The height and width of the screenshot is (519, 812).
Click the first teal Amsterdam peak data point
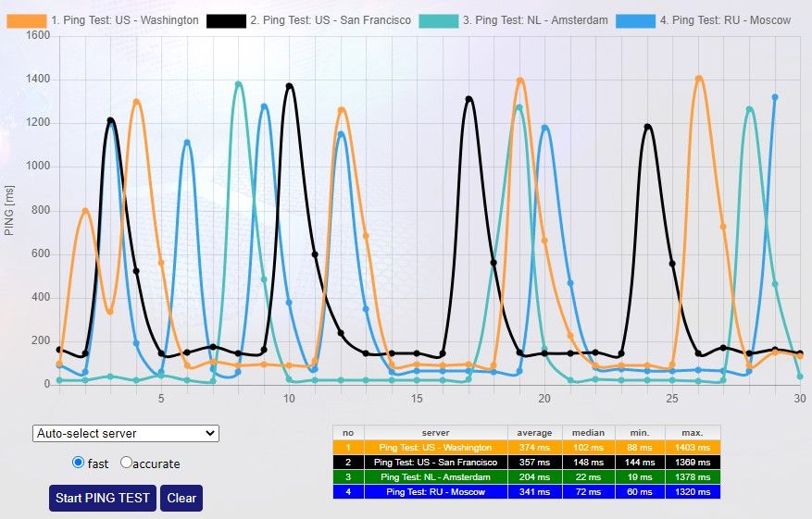(239, 84)
